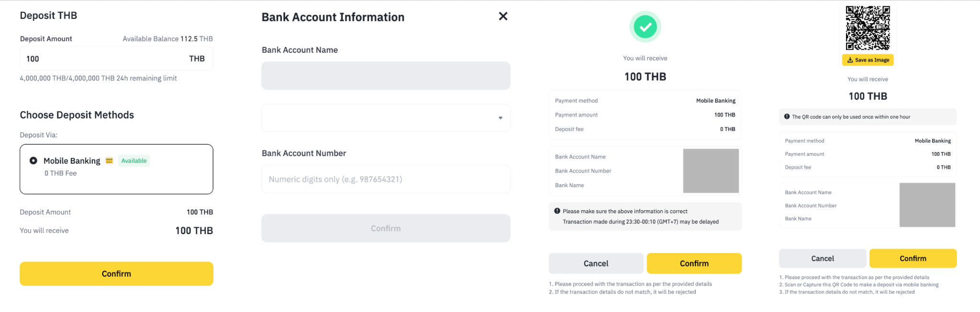The image size is (980, 312).
Task: Click the Save as Image button
Action: pyautogui.click(x=868, y=60)
